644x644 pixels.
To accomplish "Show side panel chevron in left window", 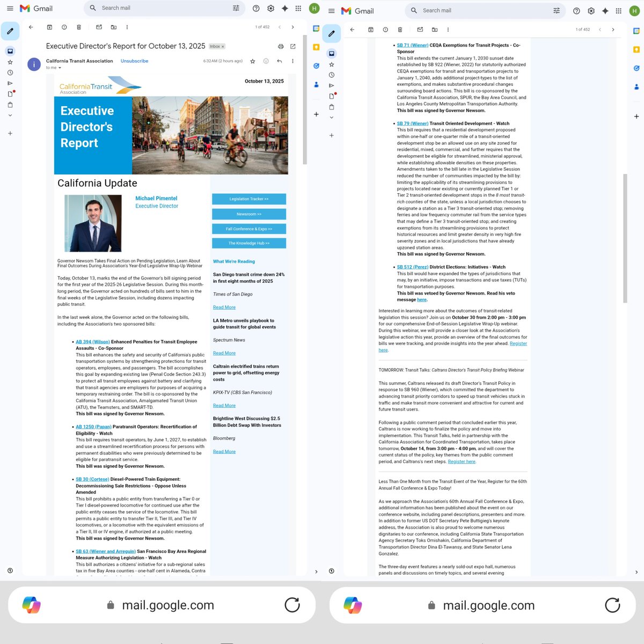I will 316,572.
